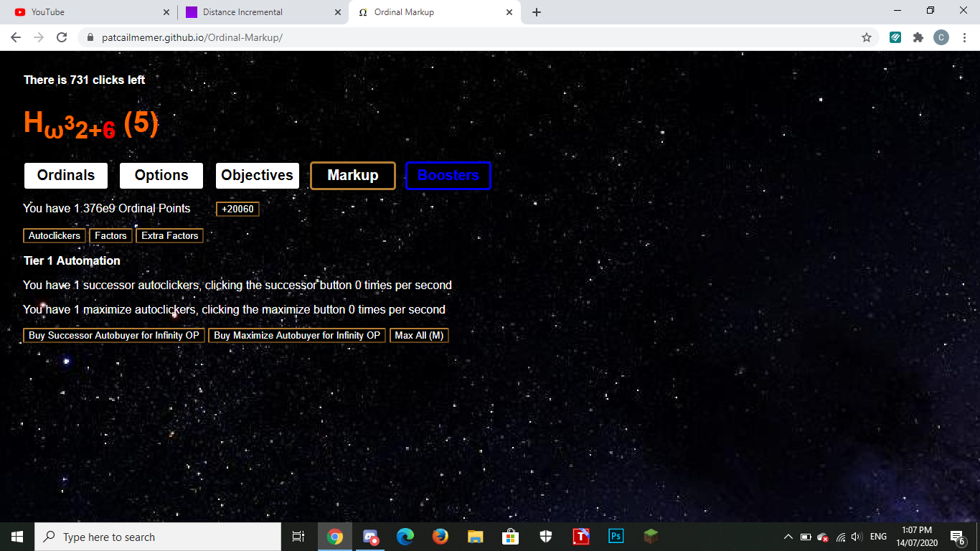Reload the Ordinal Markup page
This screenshot has height=551, width=980.
click(62, 37)
